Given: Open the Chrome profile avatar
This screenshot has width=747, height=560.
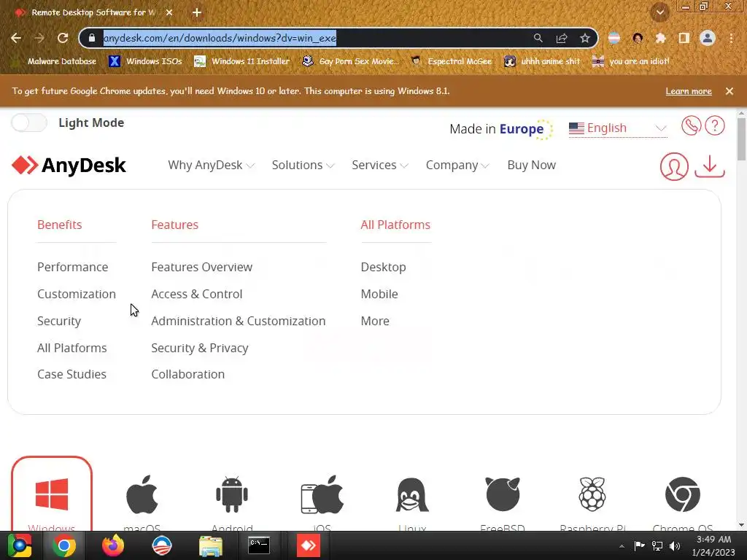Looking at the screenshot, I should pos(708,38).
